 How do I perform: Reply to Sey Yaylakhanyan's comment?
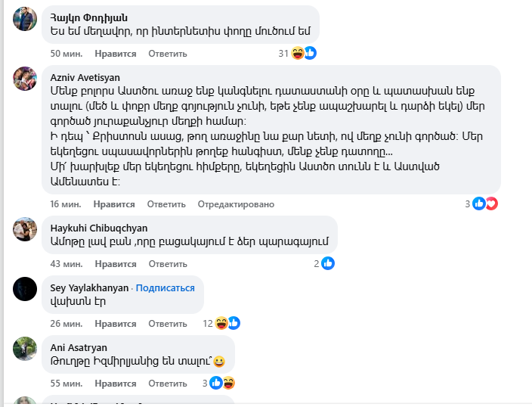(x=168, y=324)
